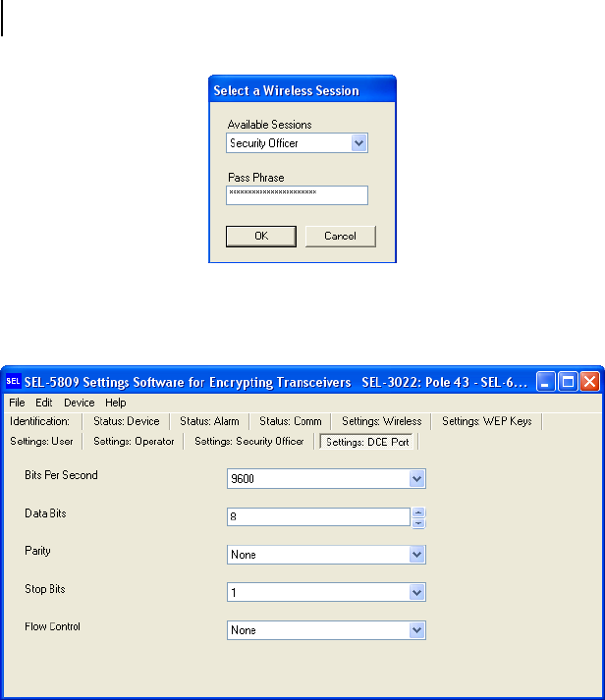Minimize the SEL-5809 window
605x700 pixels.
click(x=545, y=382)
